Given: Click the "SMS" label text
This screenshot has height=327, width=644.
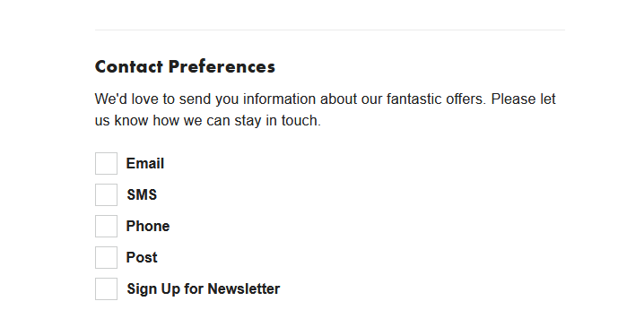Looking at the screenshot, I should (142, 194).
